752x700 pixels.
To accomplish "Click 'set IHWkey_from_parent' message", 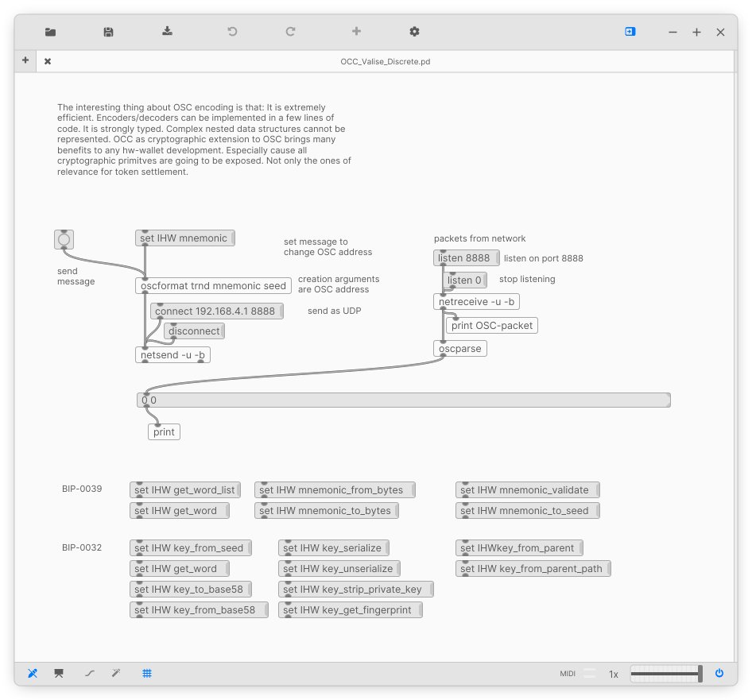I will click(x=519, y=548).
